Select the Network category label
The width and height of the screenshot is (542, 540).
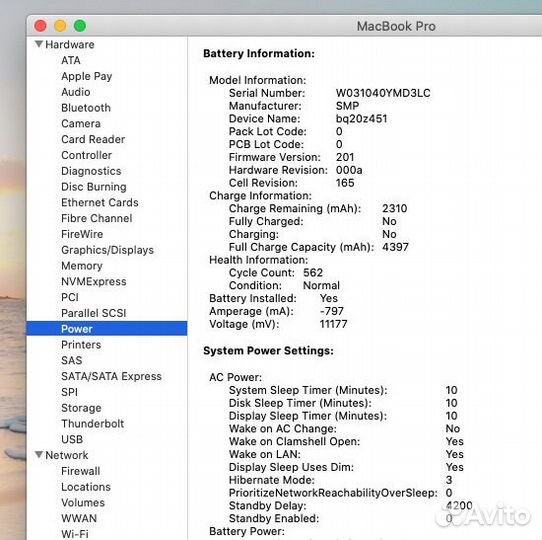point(67,455)
